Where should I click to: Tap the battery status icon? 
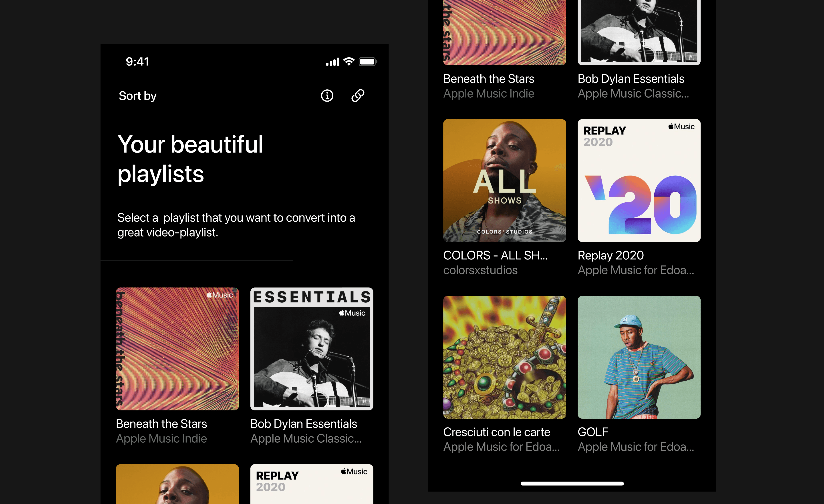(368, 62)
